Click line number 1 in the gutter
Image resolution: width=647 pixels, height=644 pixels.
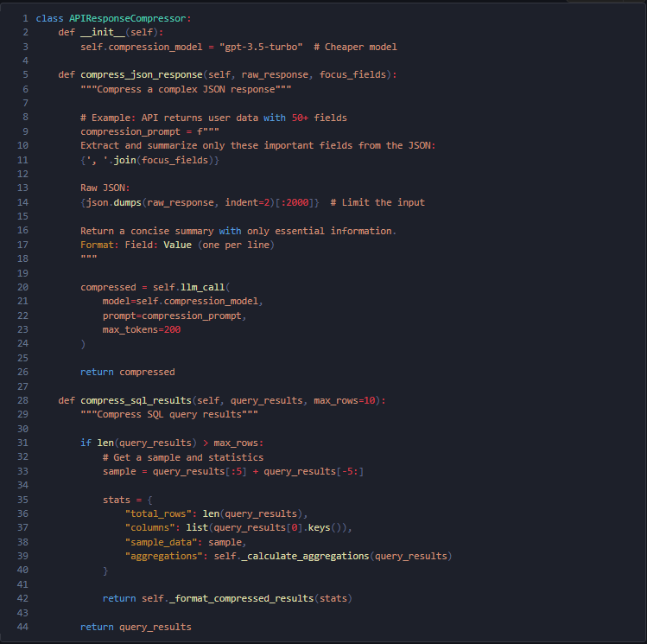(x=25, y=18)
